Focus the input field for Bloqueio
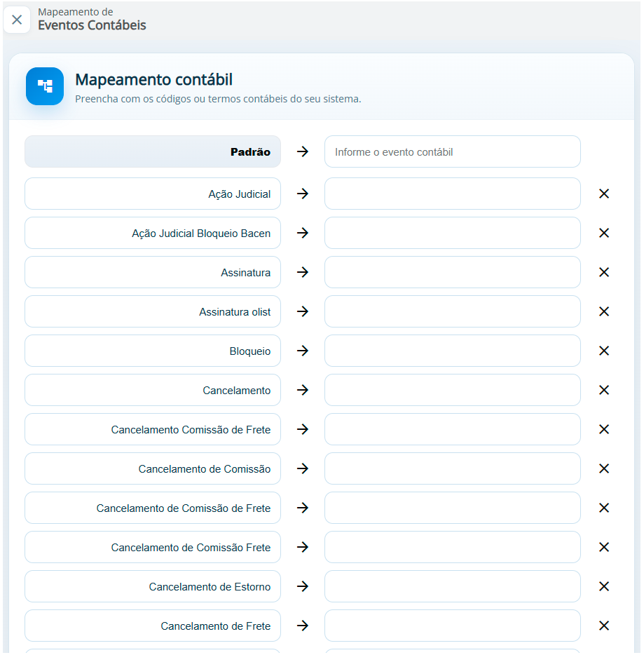This screenshot has width=644, height=655. click(x=453, y=351)
